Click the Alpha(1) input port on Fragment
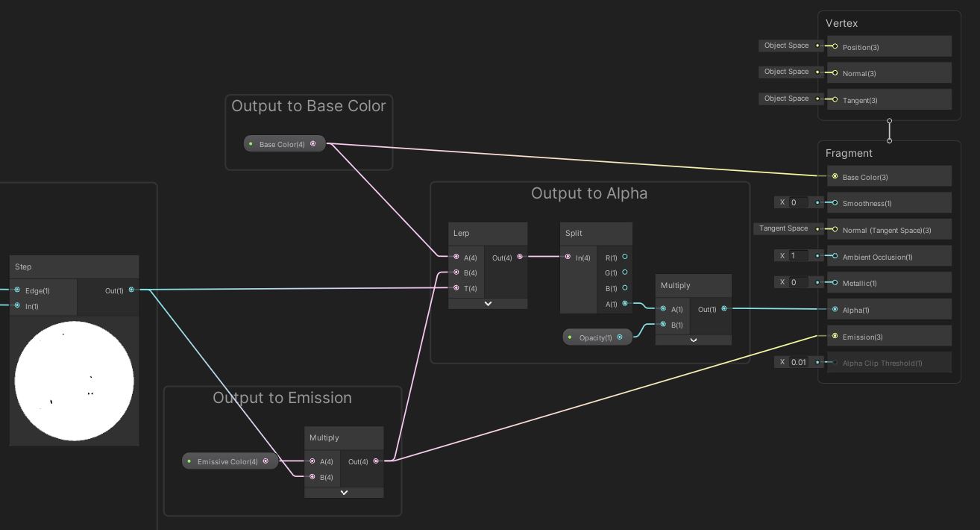 tap(835, 309)
